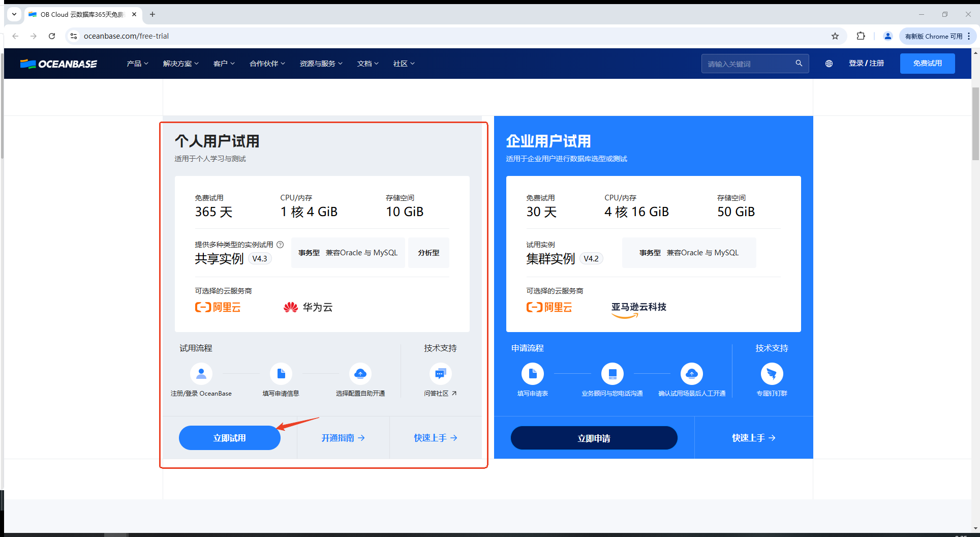The width and height of the screenshot is (980, 537).
Task: Click the 1 核 4 GiB value
Action: pyautogui.click(x=309, y=212)
